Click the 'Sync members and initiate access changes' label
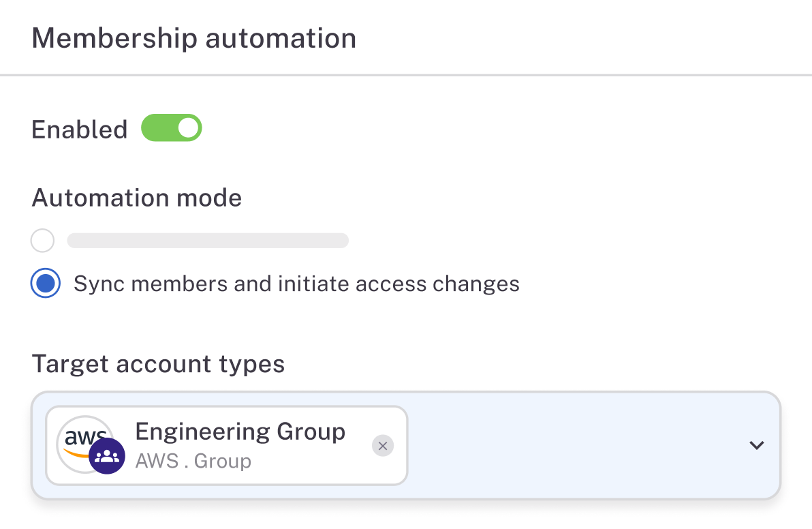Screen dimensions: 812x529 click(x=296, y=284)
